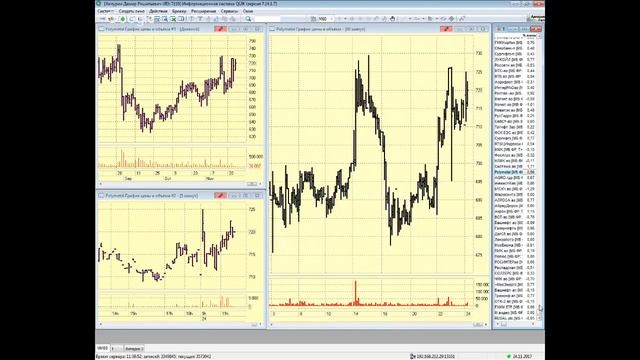Click the green table icon in toolbar

click(x=173, y=19)
